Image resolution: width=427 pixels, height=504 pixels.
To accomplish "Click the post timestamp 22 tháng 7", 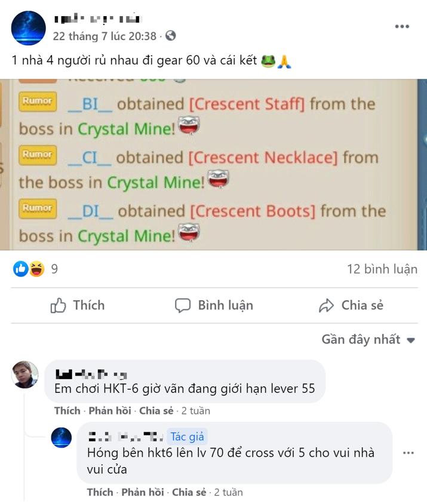I will pos(105,36).
